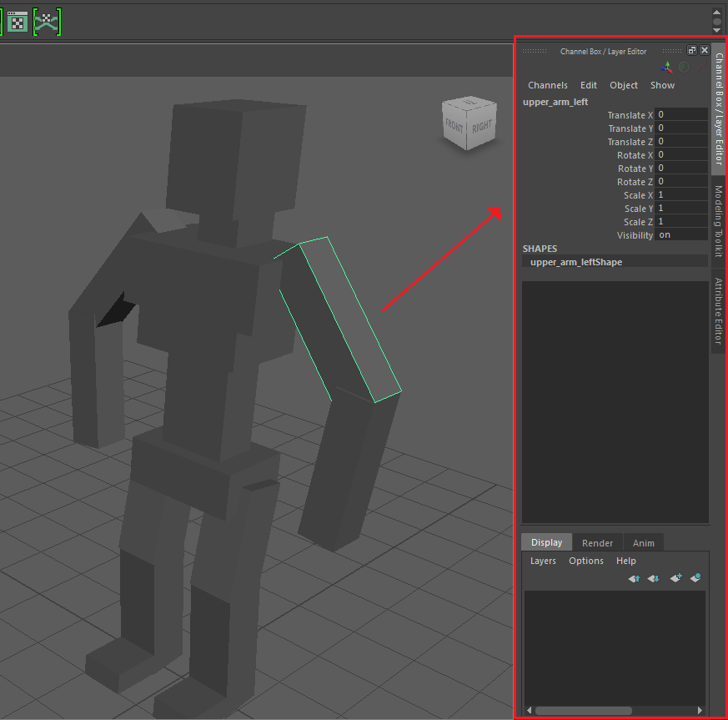Open the Modeling Toolkit side tab
This screenshot has height=720, width=728.
click(x=718, y=221)
